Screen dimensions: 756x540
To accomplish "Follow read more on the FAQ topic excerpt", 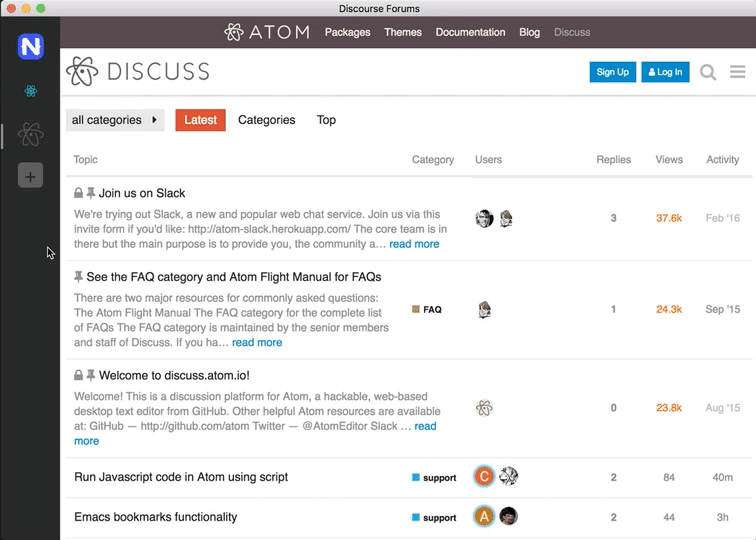I will tap(257, 342).
